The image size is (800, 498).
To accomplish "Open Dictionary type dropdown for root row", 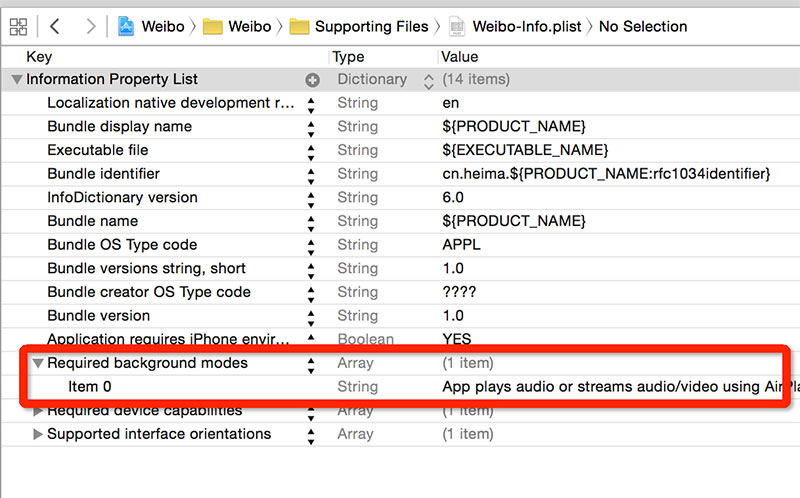I will pos(429,80).
